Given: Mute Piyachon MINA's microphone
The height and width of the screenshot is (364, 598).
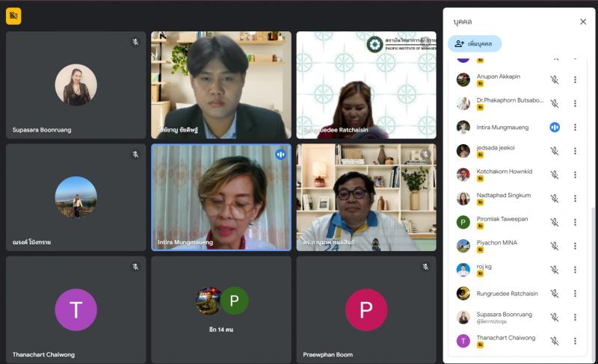Looking at the screenshot, I should 555,246.
